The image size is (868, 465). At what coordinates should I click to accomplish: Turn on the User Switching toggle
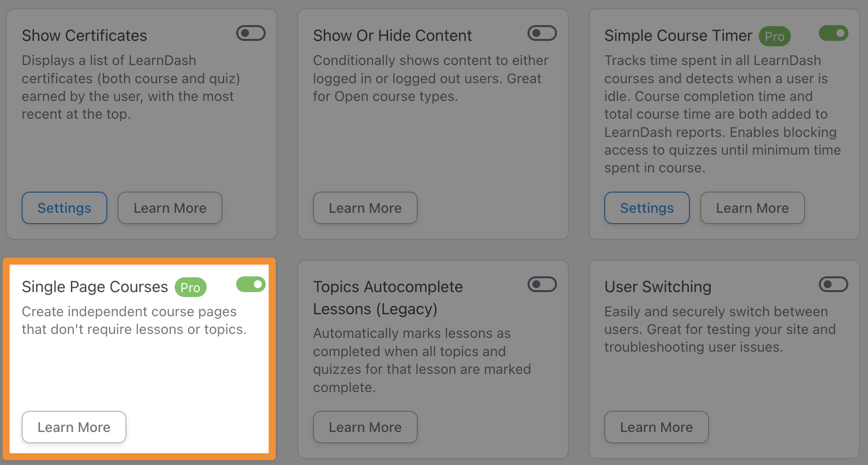(x=833, y=284)
